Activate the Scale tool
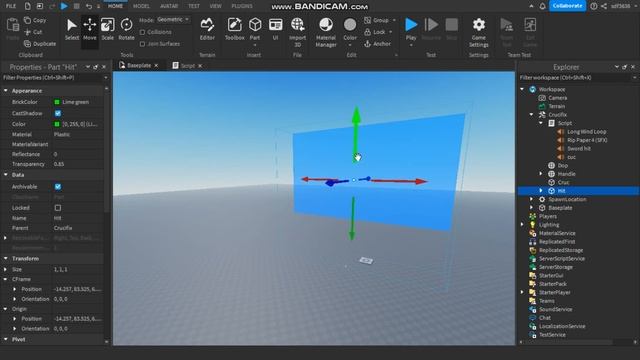The height and width of the screenshot is (360, 640). 107,29
